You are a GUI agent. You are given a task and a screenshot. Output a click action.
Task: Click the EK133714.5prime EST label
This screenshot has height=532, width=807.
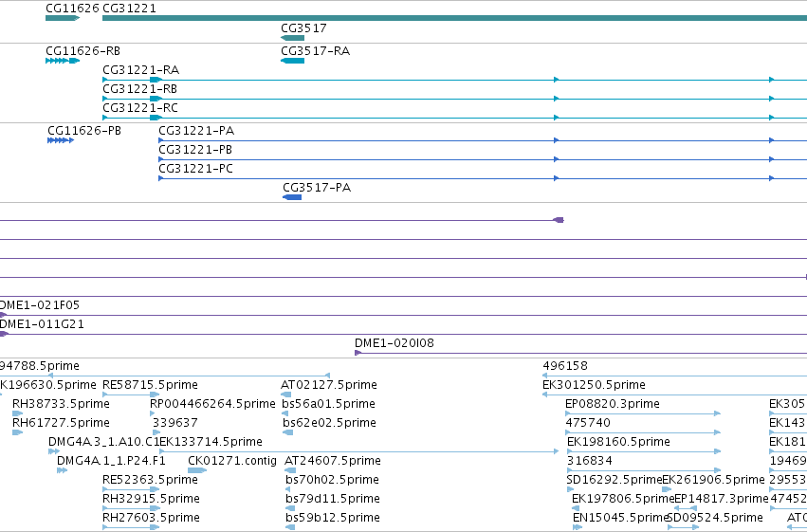click(211, 442)
